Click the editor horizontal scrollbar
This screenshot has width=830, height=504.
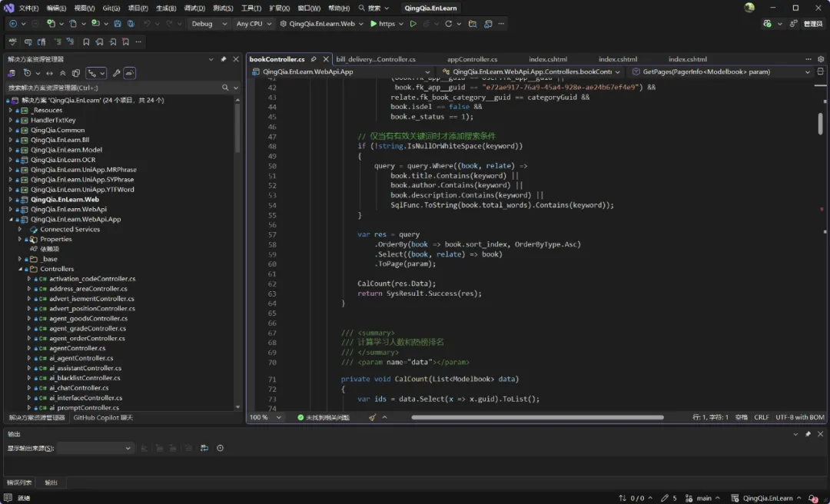pyautogui.click(x=538, y=417)
